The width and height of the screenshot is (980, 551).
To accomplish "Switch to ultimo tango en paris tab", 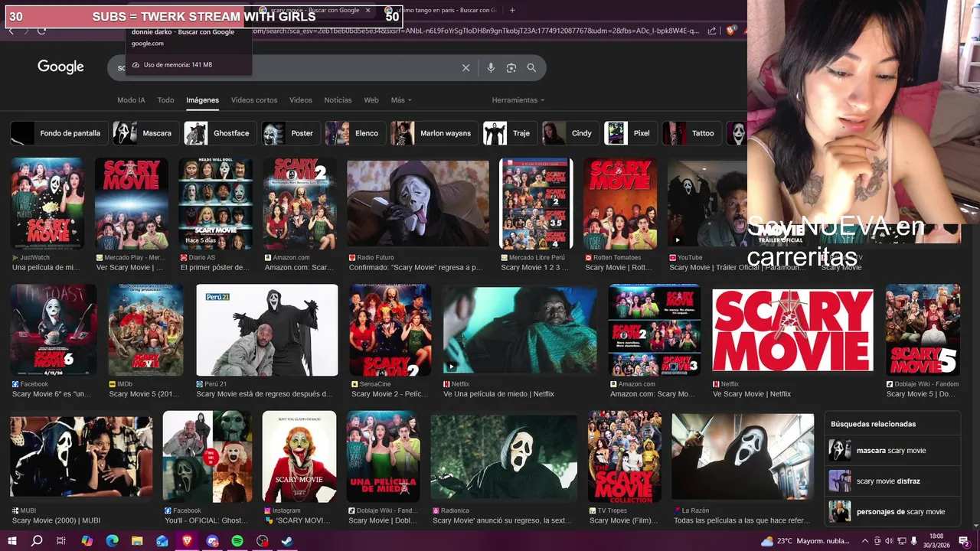I will pyautogui.click(x=440, y=10).
